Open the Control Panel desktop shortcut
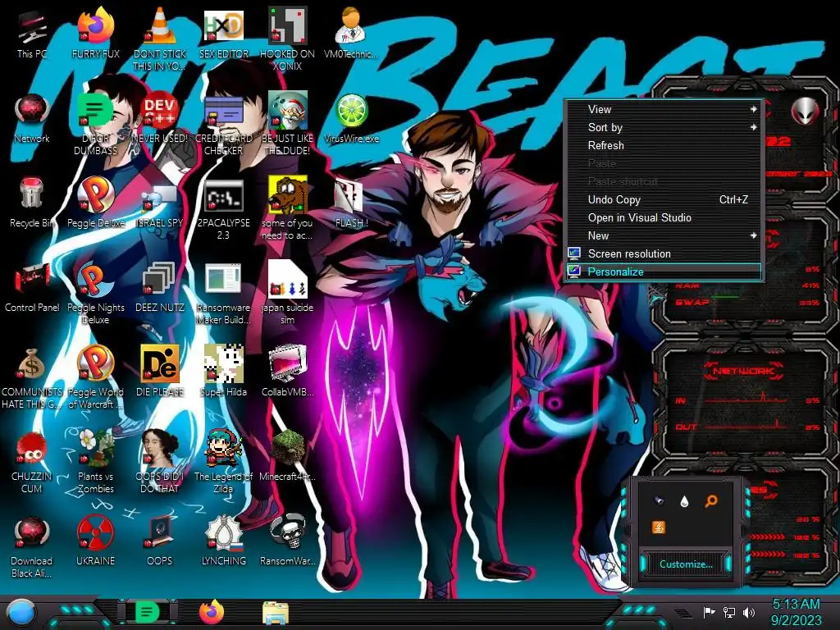The height and width of the screenshot is (630, 840). tap(32, 288)
